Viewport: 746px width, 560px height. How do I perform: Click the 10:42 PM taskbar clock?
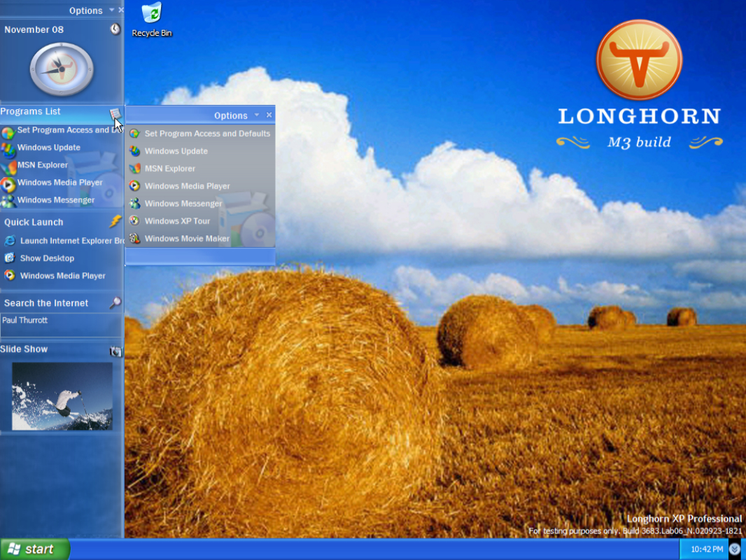[707, 549]
